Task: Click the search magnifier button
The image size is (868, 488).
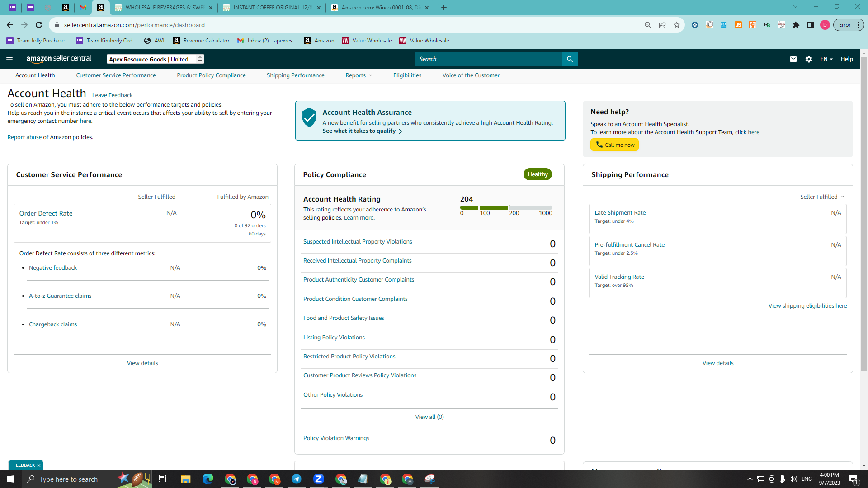Action: [570, 59]
